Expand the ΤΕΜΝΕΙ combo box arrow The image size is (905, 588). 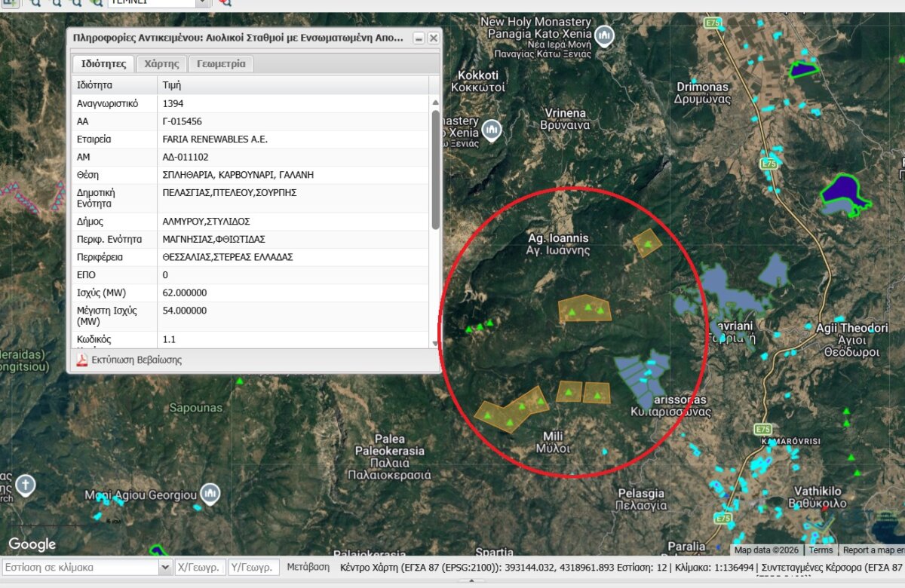(203, 3)
